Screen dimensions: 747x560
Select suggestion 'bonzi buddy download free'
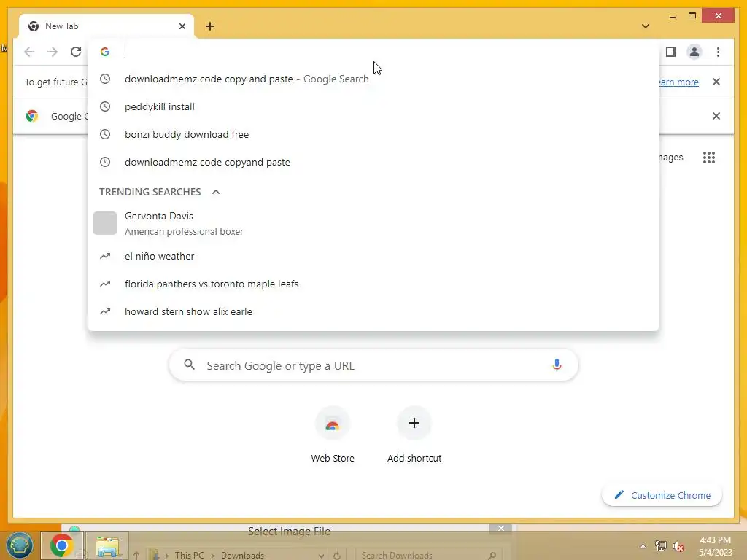pos(373,134)
